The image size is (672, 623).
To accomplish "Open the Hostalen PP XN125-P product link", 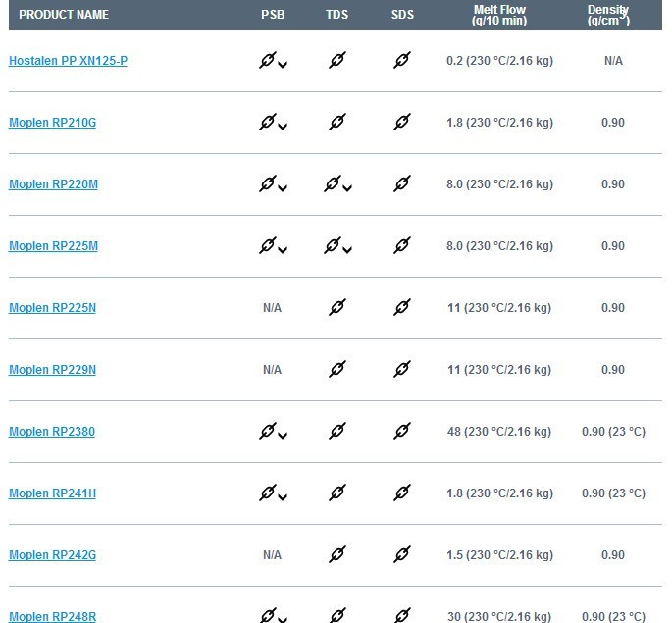I will 68,61.
